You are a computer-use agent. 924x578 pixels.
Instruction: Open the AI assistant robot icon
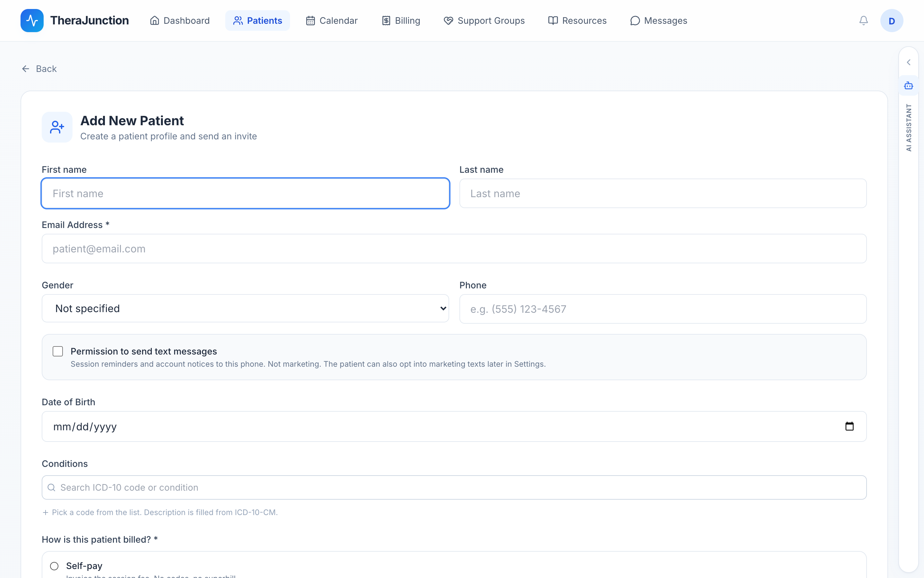[x=909, y=86]
